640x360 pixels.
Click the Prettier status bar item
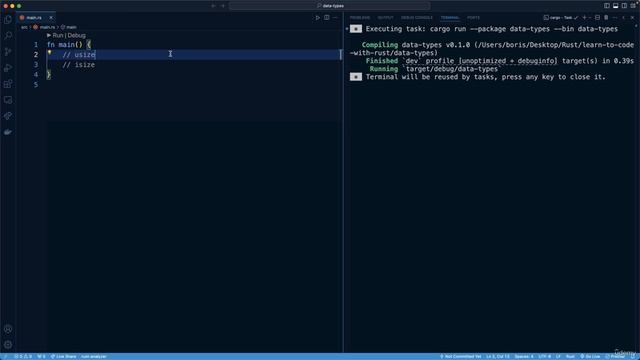click(615, 356)
